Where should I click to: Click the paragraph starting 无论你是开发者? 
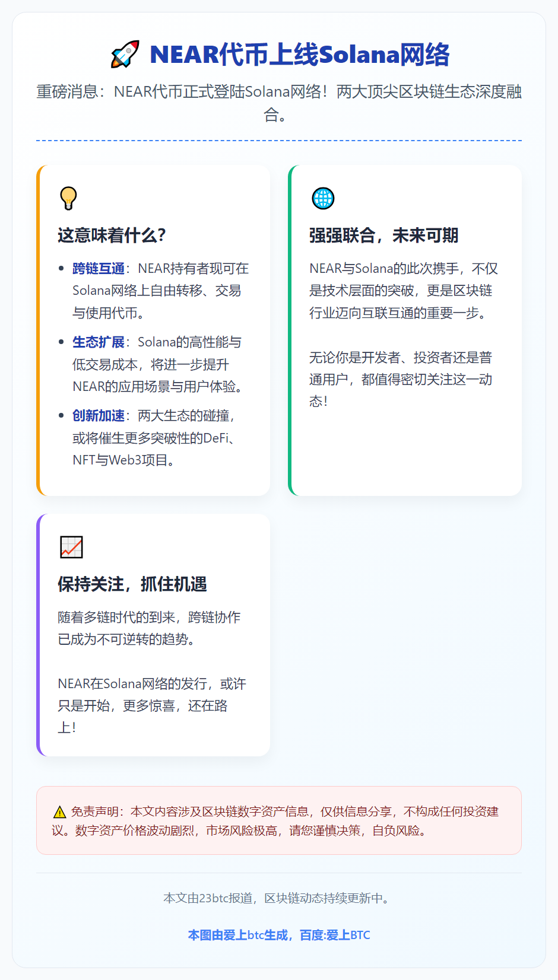pyautogui.click(x=401, y=380)
